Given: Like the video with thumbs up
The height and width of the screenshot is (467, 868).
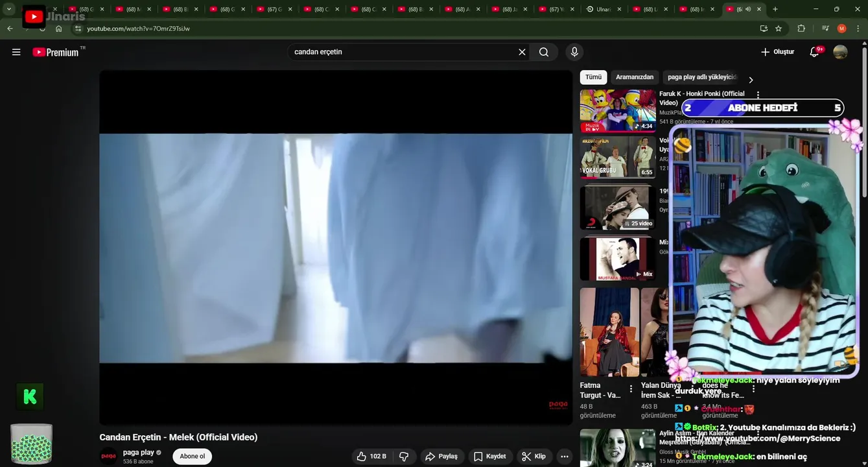Looking at the screenshot, I should pyautogui.click(x=371, y=457).
